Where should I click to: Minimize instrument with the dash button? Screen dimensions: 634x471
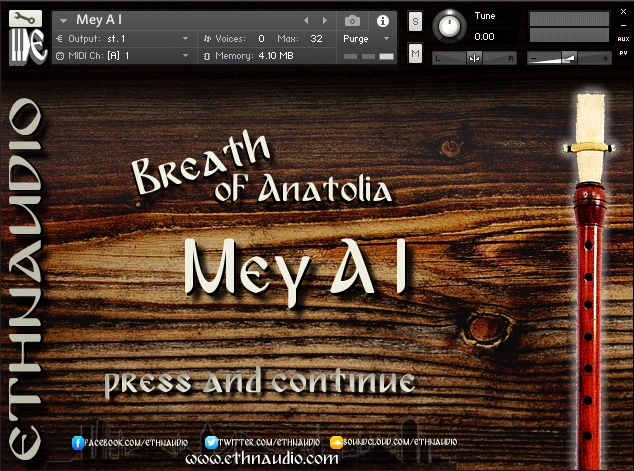(623, 25)
